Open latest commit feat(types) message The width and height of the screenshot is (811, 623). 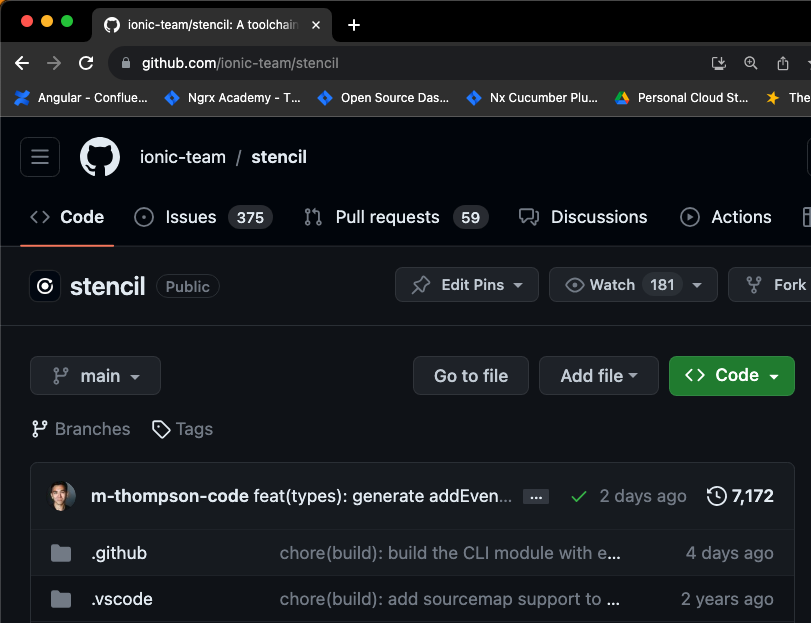382,496
